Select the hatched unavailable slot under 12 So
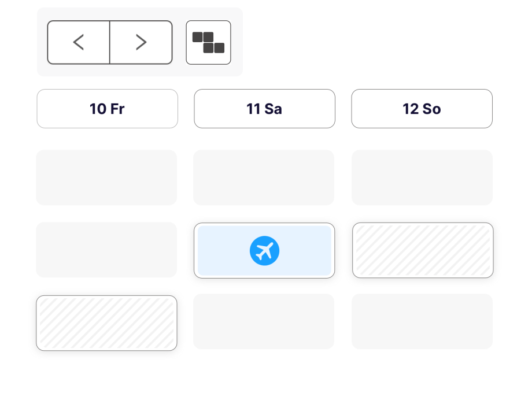Screen dimensions: 532x393 coord(423,250)
